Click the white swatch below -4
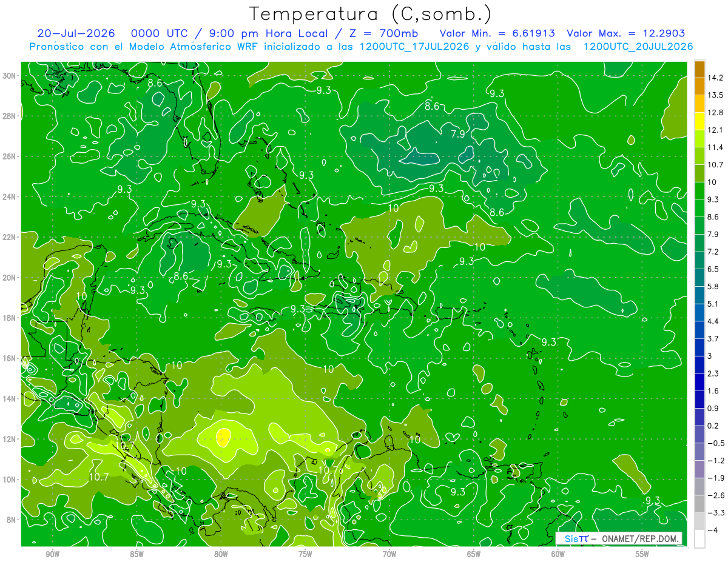Viewport: 728px width, 562px height. pos(699,539)
